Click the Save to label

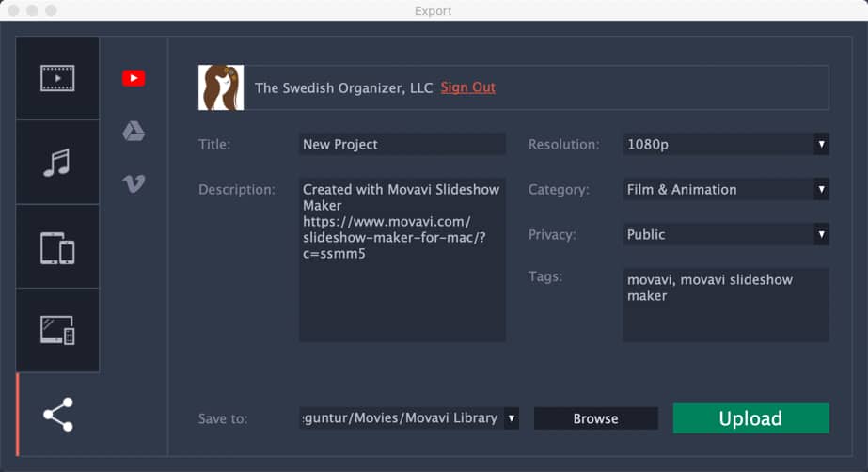[x=223, y=419]
